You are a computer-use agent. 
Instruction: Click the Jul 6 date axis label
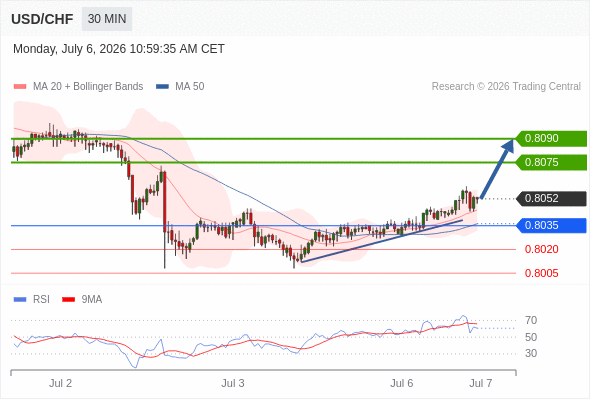pos(401,383)
